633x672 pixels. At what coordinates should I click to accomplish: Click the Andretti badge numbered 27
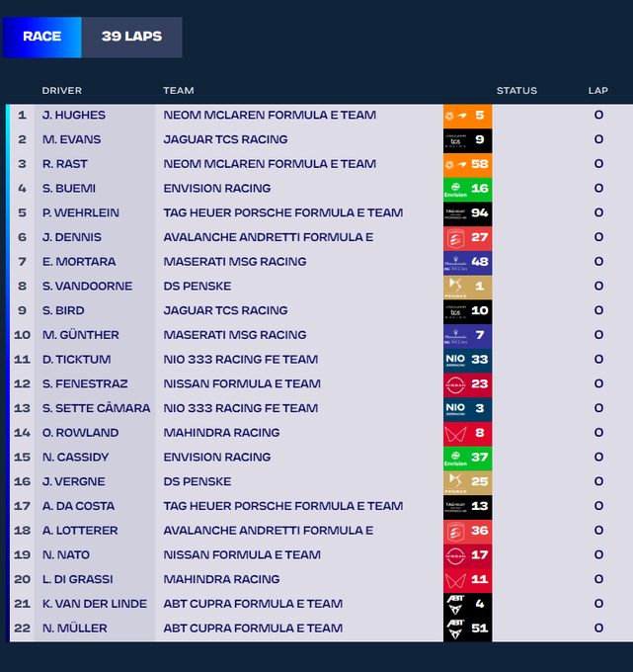(x=468, y=238)
